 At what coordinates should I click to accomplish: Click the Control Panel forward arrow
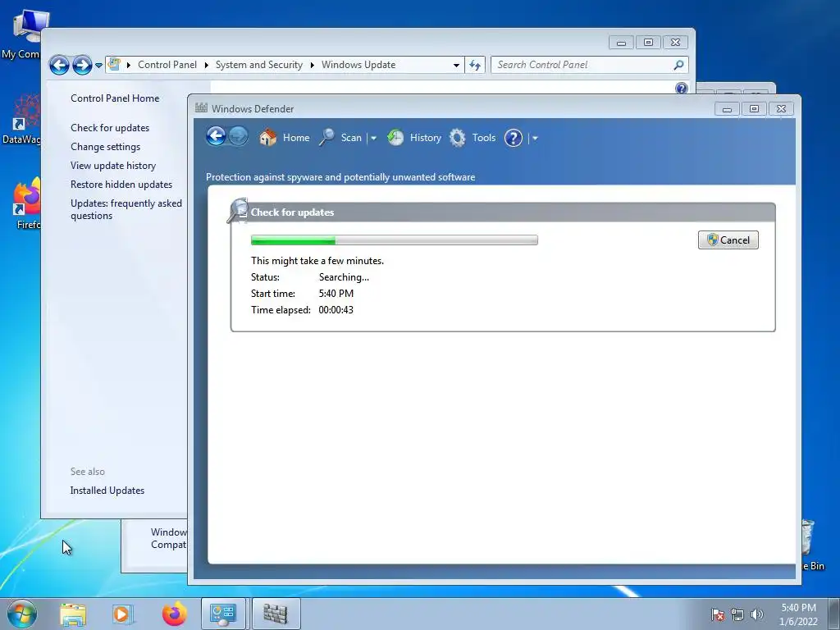(82, 65)
